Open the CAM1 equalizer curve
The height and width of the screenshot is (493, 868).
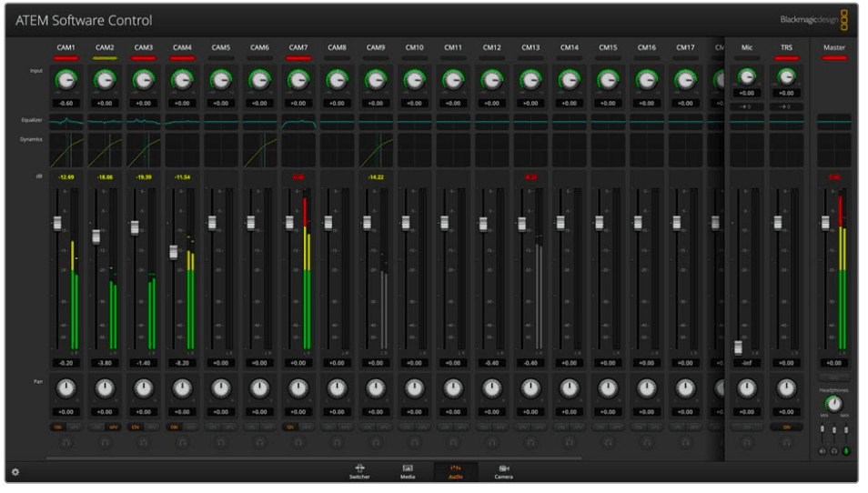66,121
